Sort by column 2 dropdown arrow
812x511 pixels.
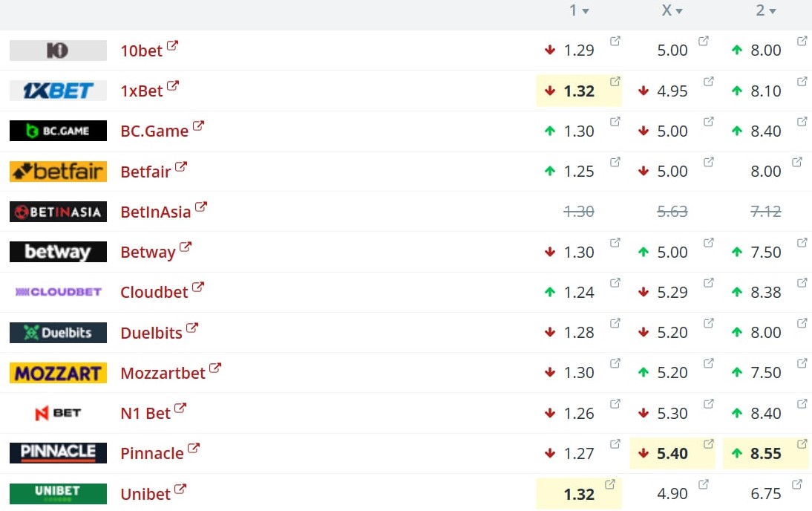pos(773,11)
